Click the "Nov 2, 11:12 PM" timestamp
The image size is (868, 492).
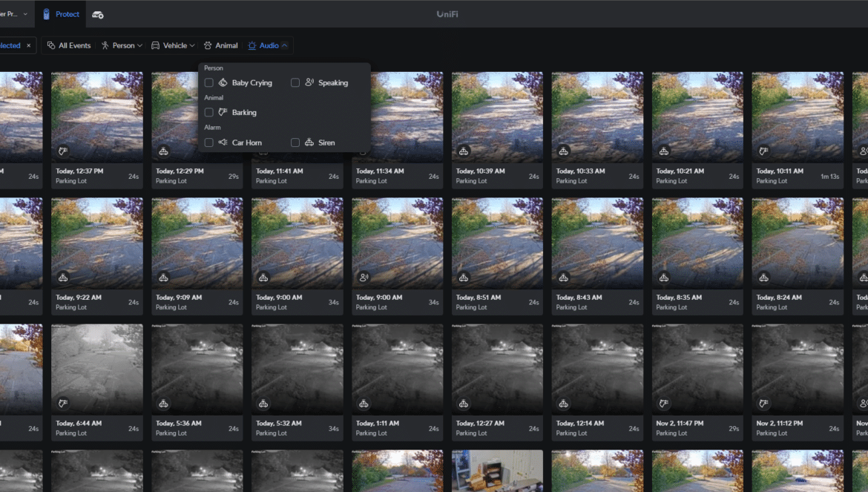(780, 424)
